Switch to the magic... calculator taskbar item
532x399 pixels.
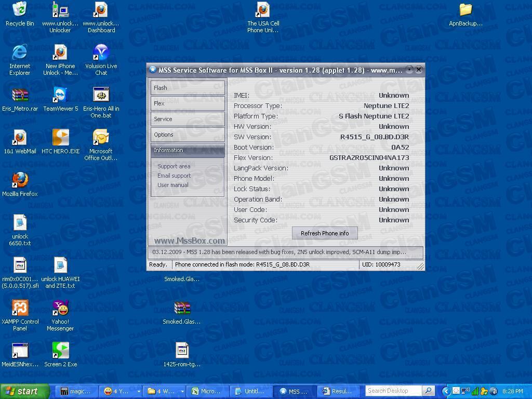77,391
